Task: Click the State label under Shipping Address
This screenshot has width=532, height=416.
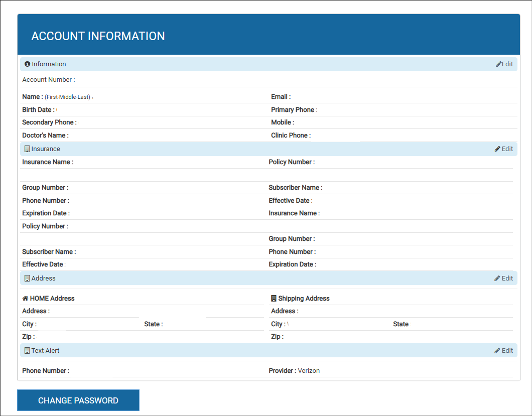Action: coord(402,324)
